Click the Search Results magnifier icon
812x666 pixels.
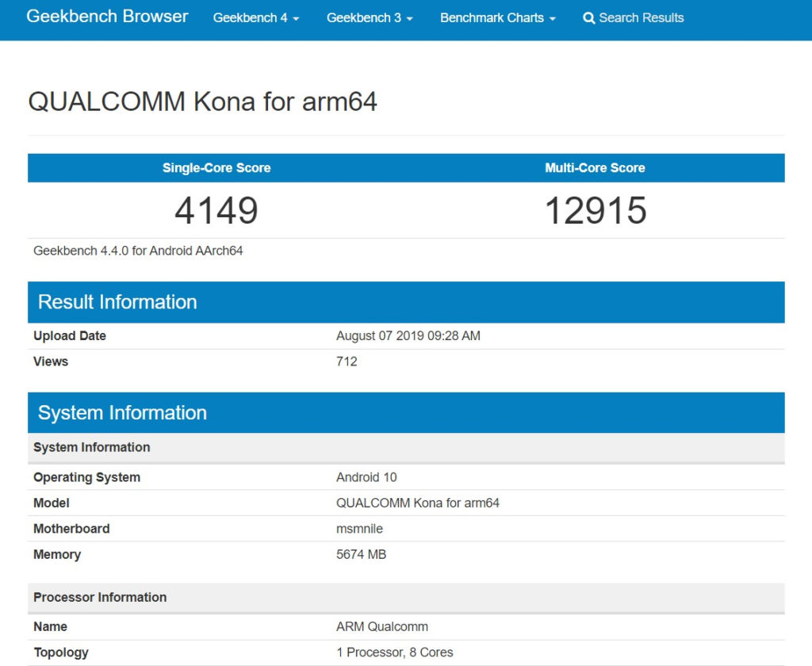588,18
